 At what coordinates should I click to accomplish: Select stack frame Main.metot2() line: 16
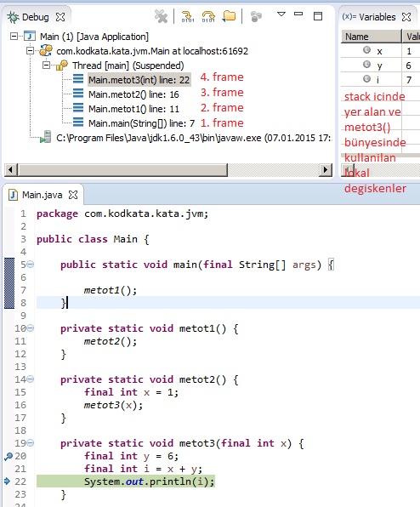pos(133,94)
